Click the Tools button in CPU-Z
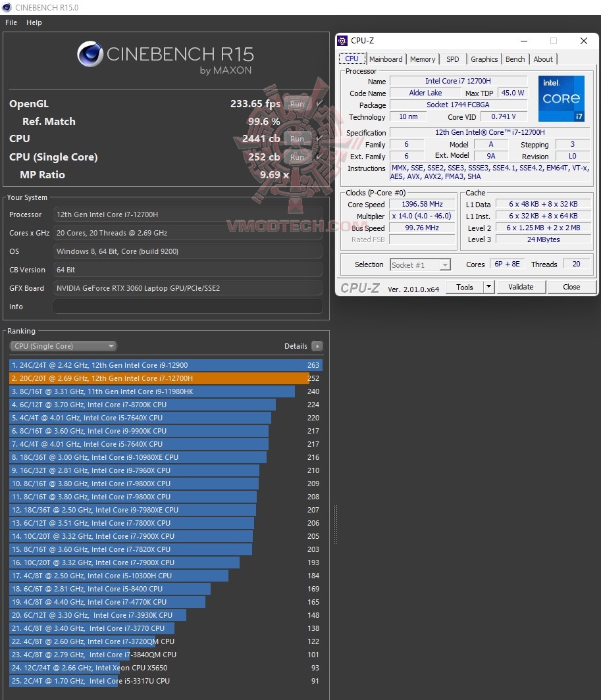This screenshot has width=601, height=700. (x=464, y=287)
